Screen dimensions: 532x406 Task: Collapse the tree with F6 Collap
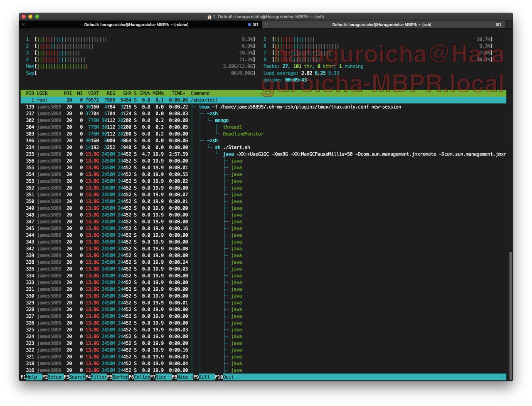pos(139,377)
